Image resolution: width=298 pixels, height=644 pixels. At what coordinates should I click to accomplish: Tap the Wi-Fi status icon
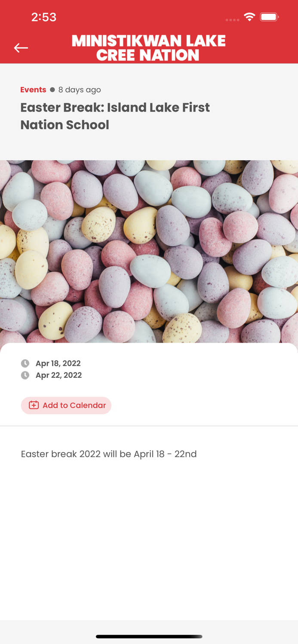[249, 17]
